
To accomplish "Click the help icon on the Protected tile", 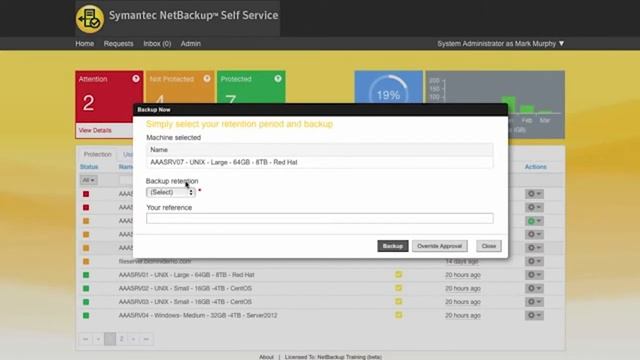I will (278, 79).
